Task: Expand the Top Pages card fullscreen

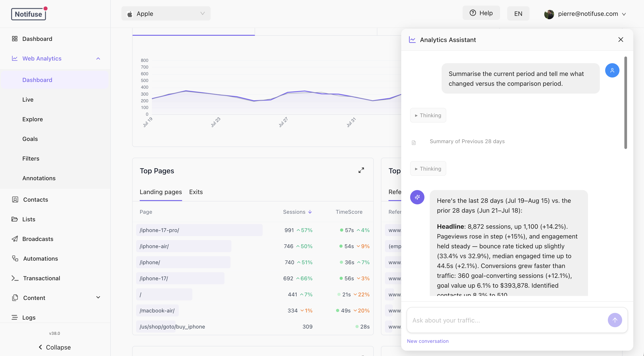Action: coord(361,170)
